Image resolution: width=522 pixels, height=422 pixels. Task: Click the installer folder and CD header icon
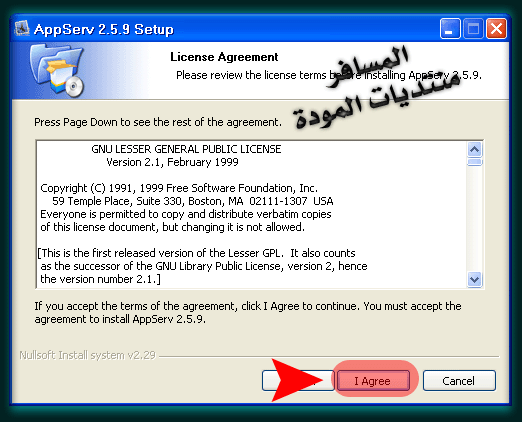(57, 70)
